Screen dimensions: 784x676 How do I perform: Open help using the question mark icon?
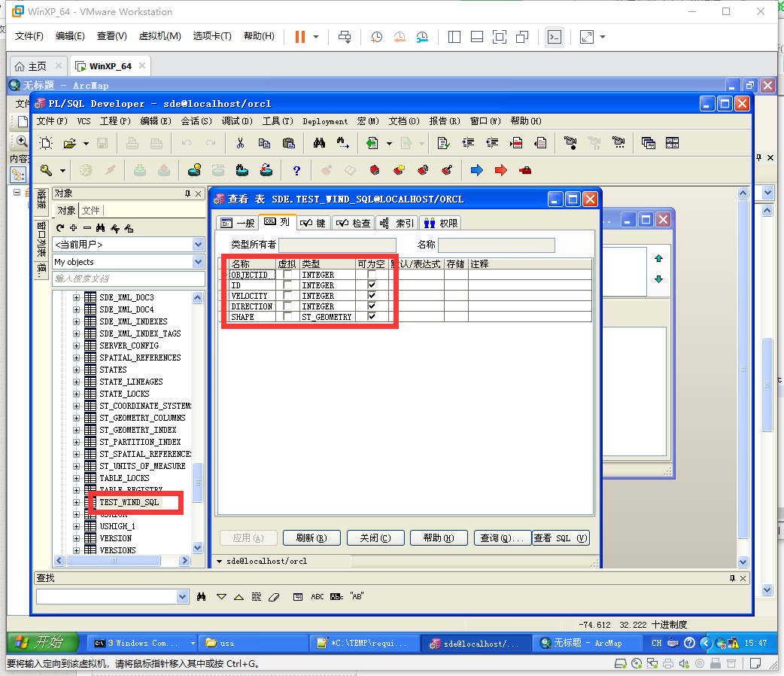pyautogui.click(x=296, y=170)
